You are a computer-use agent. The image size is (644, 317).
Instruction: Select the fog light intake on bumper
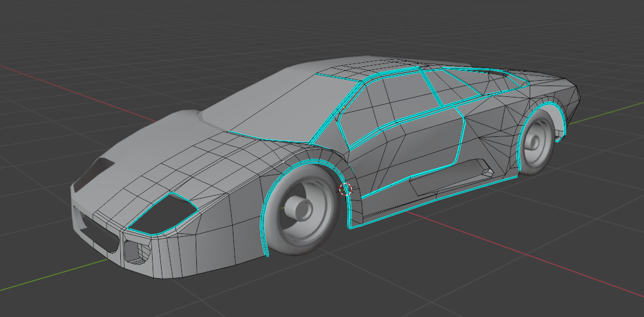pyautogui.click(x=138, y=252)
